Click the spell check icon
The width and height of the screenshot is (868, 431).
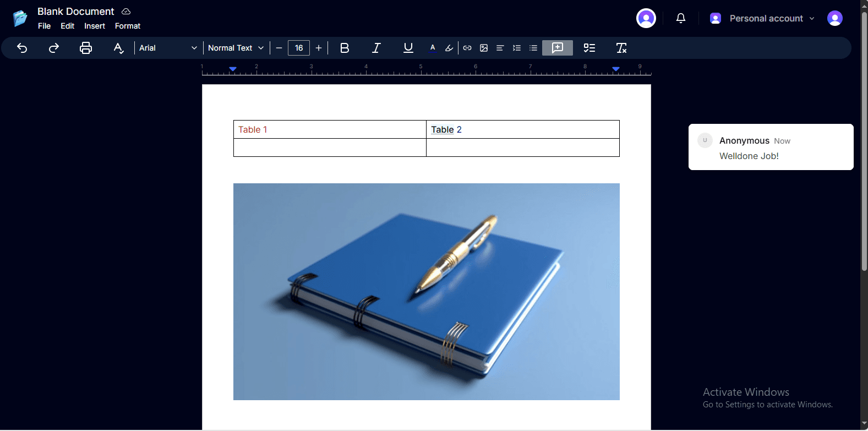(x=118, y=48)
